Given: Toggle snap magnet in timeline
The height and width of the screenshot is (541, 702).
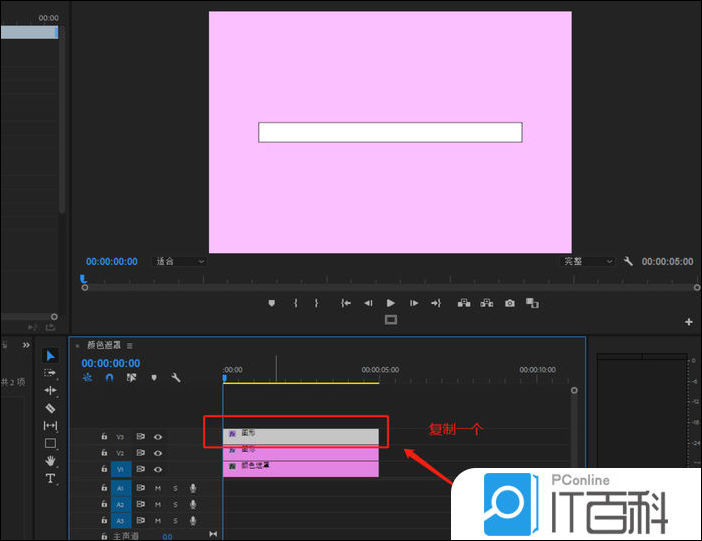Looking at the screenshot, I should (x=109, y=378).
